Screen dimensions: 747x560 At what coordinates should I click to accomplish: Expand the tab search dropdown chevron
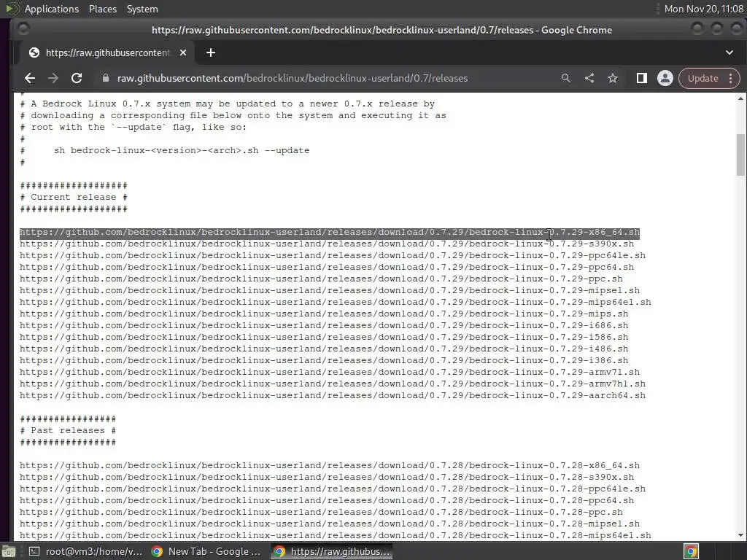pyautogui.click(x=729, y=52)
